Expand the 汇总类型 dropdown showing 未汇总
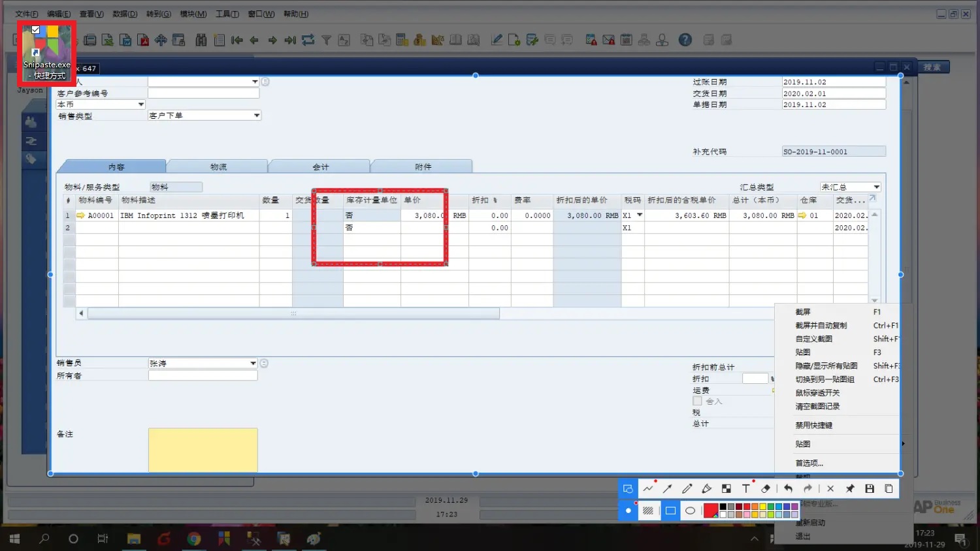 tap(877, 187)
